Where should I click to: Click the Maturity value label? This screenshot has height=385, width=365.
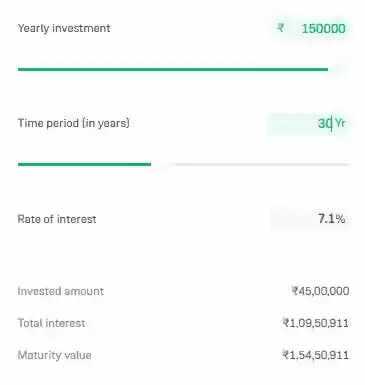point(54,355)
